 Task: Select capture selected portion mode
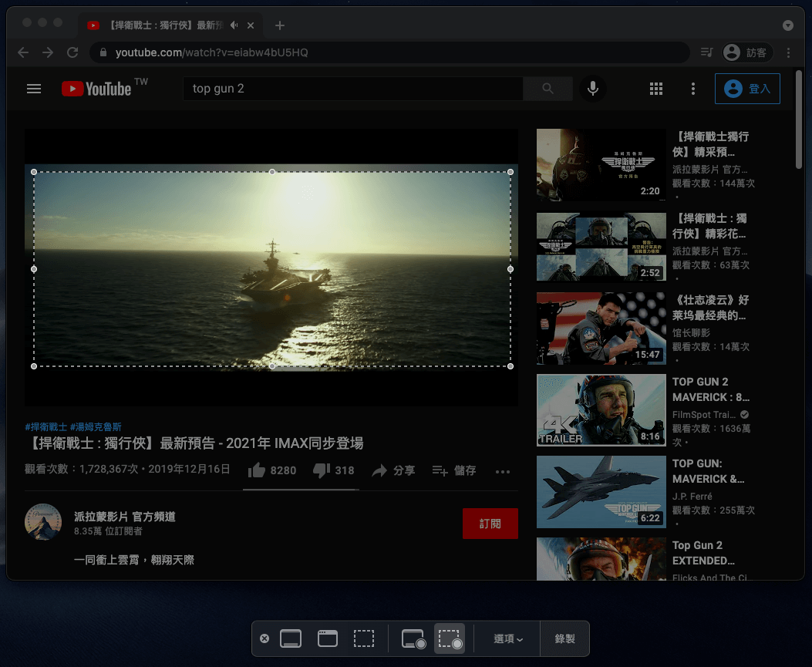click(364, 638)
